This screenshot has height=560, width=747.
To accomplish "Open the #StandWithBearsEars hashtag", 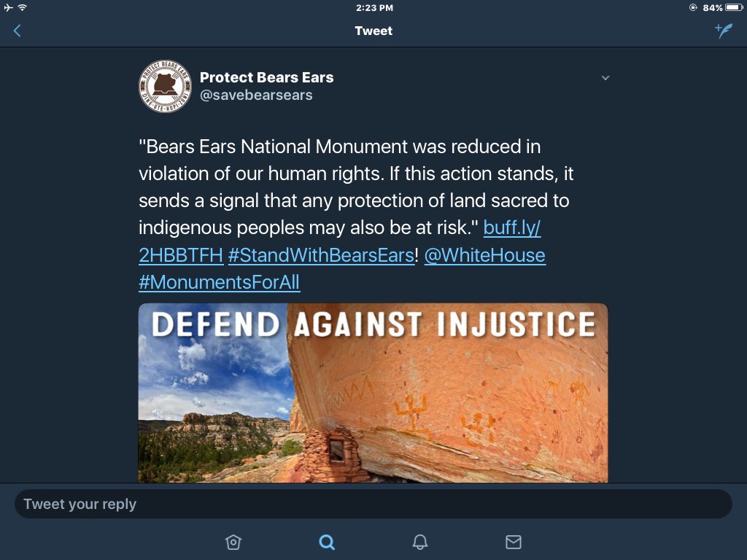I will coord(321,255).
